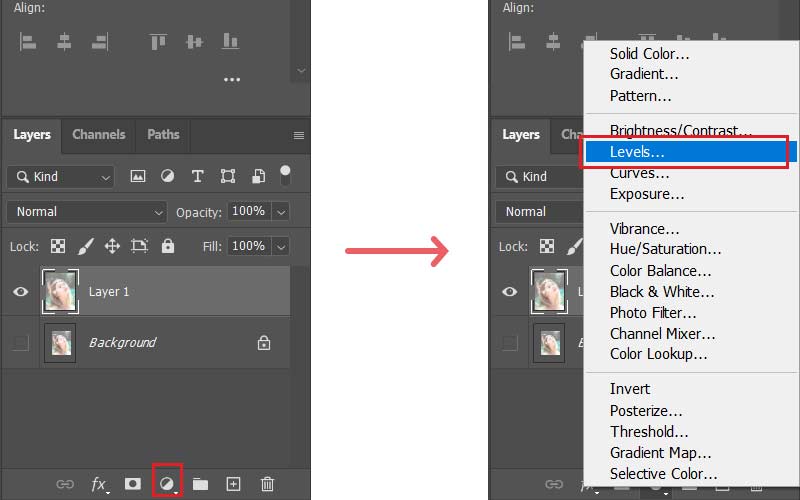Select Gradient Map... menu entry
The height and width of the screenshot is (500, 800).
pyautogui.click(x=660, y=453)
